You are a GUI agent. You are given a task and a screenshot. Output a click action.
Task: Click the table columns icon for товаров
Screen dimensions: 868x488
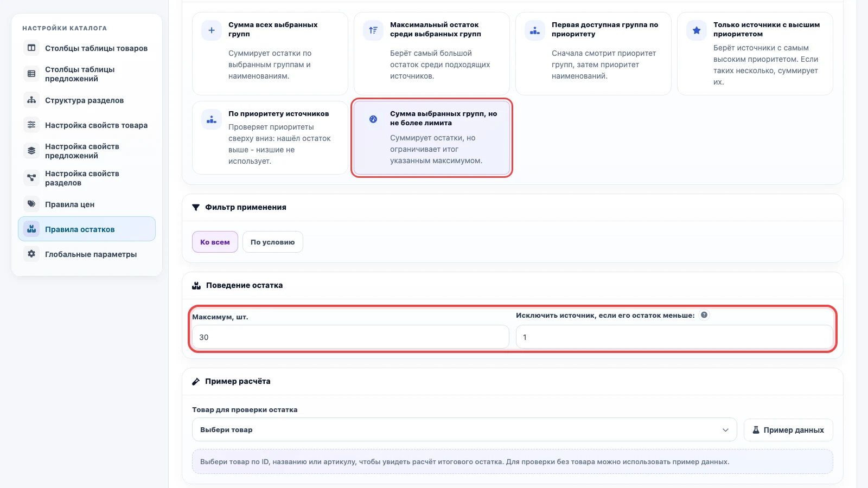[x=31, y=48]
